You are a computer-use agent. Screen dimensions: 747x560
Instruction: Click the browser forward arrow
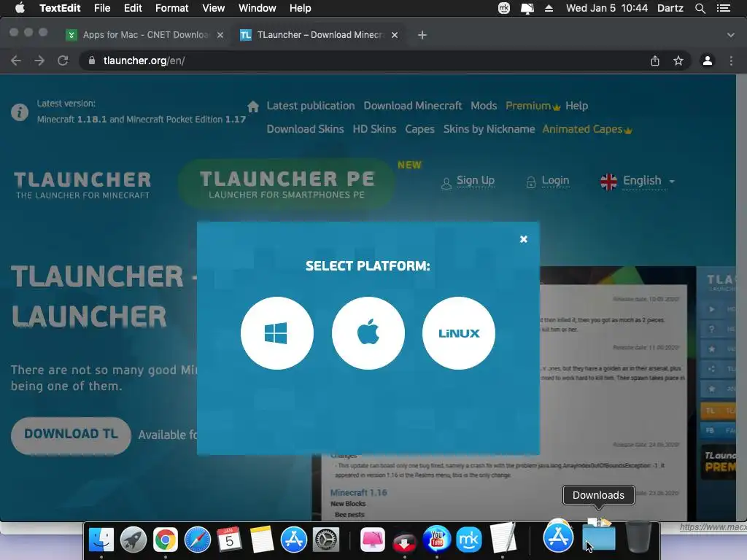(x=39, y=61)
